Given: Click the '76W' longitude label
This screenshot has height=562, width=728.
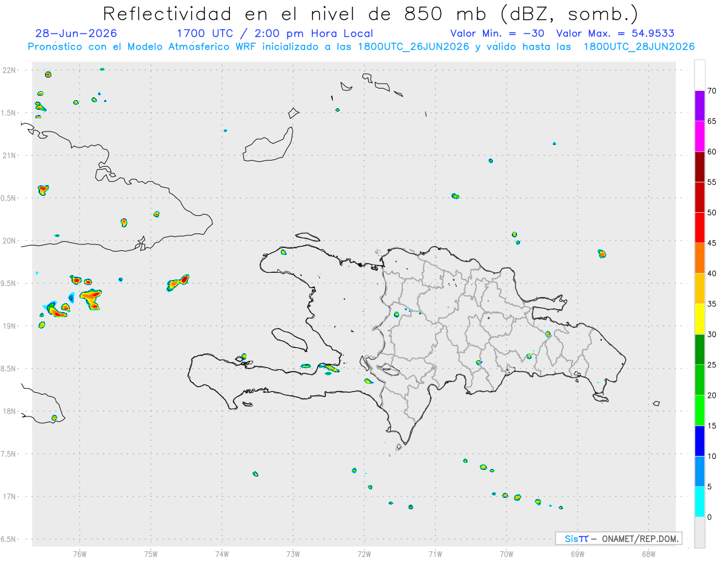Looking at the screenshot, I should pyautogui.click(x=79, y=554).
